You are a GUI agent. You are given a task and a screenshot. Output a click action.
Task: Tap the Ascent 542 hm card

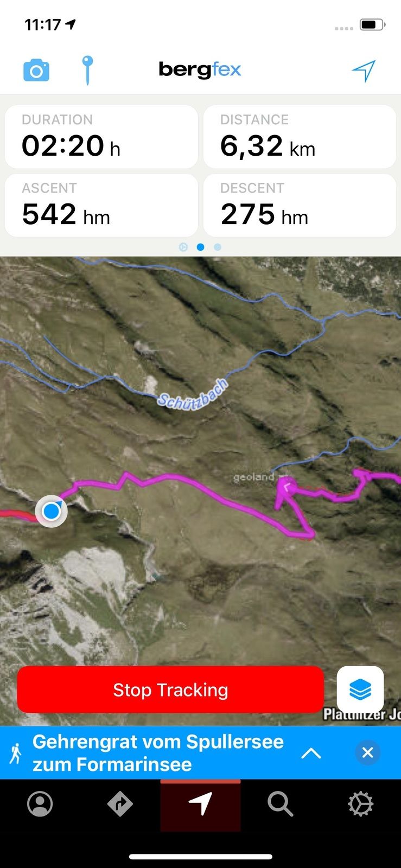point(101,205)
